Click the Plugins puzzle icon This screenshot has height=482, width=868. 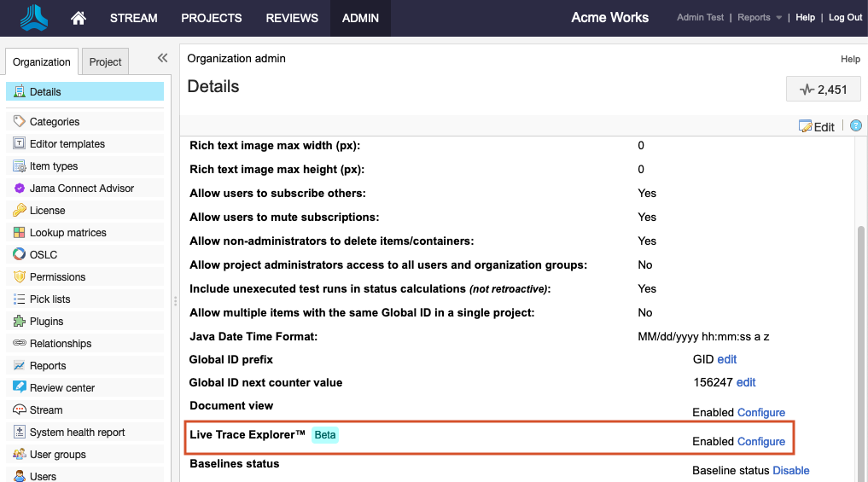(x=20, y=321)
